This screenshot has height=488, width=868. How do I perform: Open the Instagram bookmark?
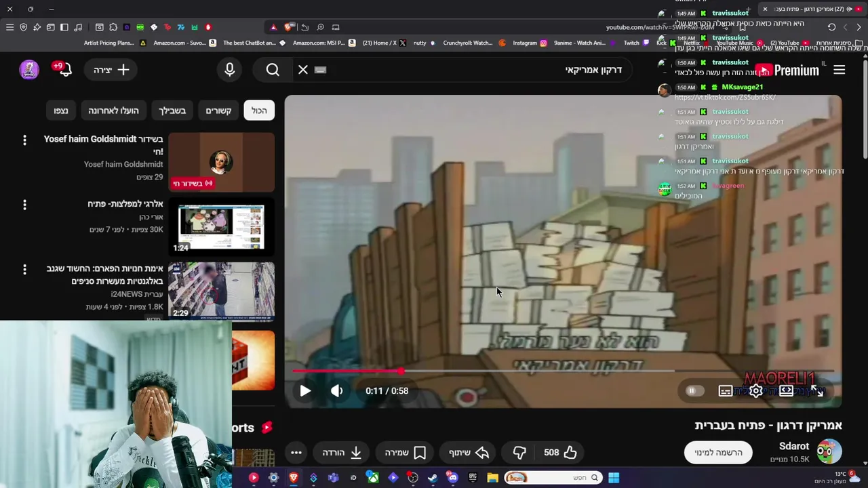pyautogui.click(x=530, y=43)
